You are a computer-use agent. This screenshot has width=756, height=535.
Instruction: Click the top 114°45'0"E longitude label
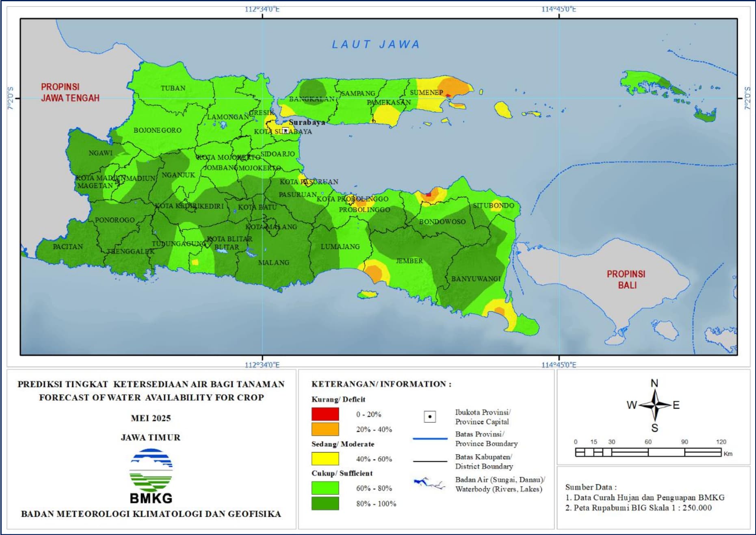point(559,9)
